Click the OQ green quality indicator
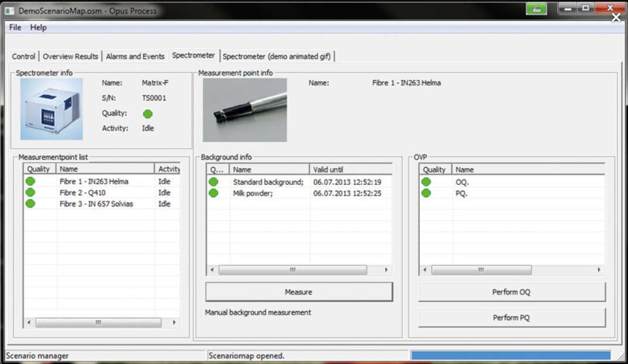The width and height of the screenshot is (628, 364). (426, 182)
